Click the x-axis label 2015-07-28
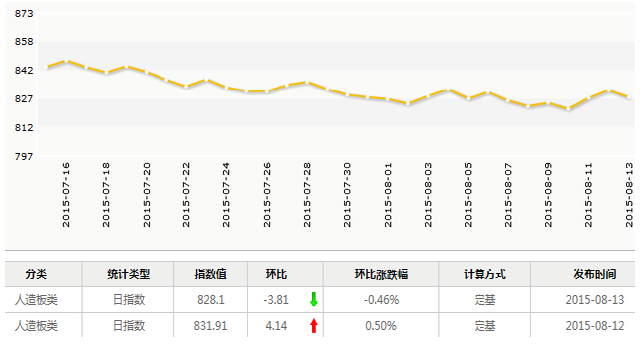Viewport: 640px width, 362px height. [x=307, y=195]
